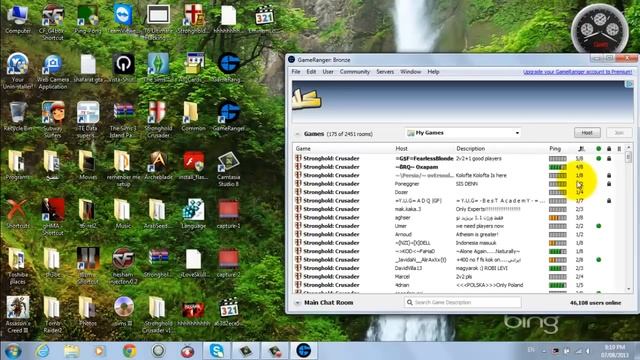Launch Internet Explorer from taskbar
This screenshot has height=360, width=640.
point(42,351)
